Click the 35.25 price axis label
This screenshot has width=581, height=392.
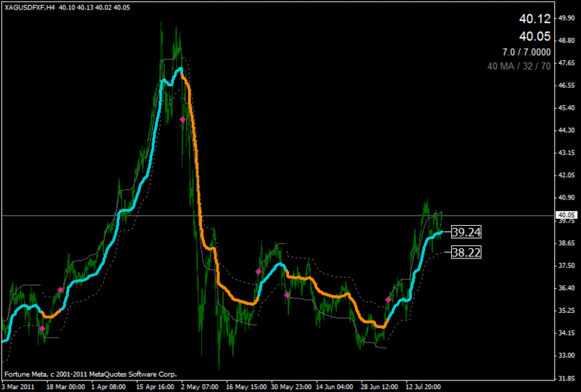pos(566,310)
